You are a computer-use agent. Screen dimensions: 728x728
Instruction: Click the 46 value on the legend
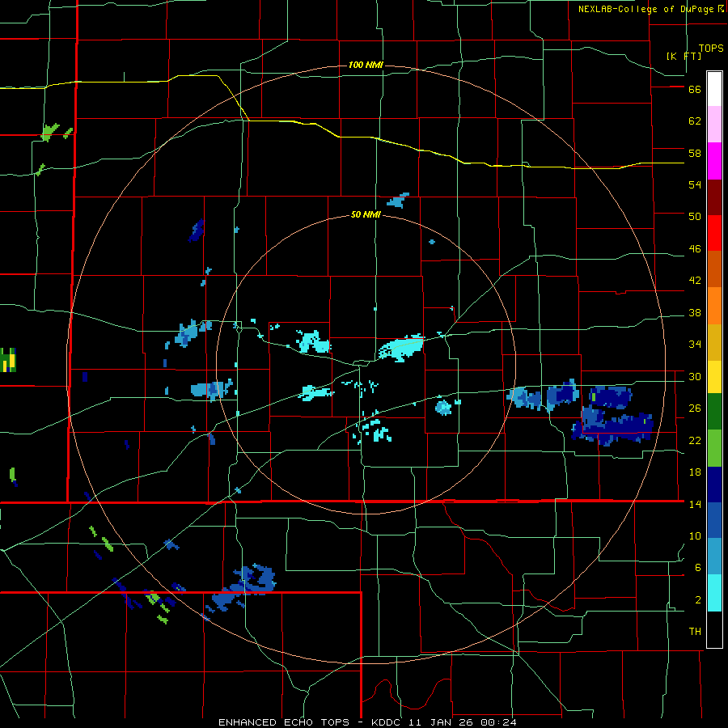coord(695,249)
